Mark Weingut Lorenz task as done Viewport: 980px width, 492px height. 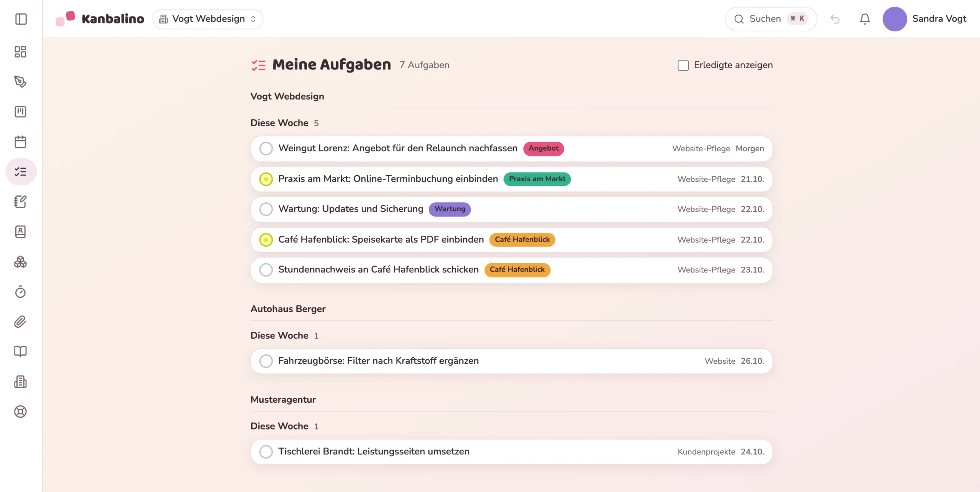(x=266, y=149)
